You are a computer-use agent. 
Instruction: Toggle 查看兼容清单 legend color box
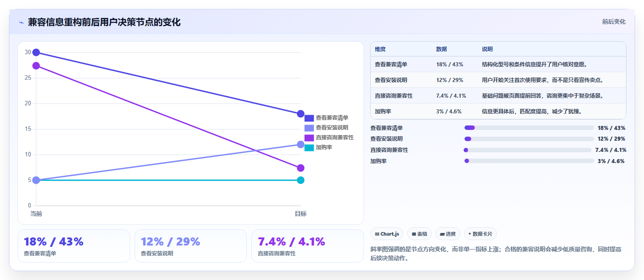pos(309,118)
